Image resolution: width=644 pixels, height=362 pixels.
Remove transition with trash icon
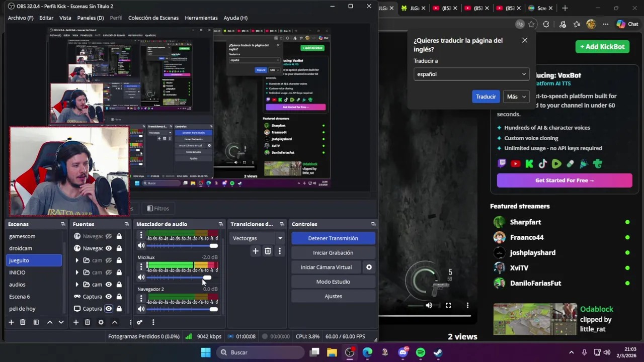click(268, 251)
